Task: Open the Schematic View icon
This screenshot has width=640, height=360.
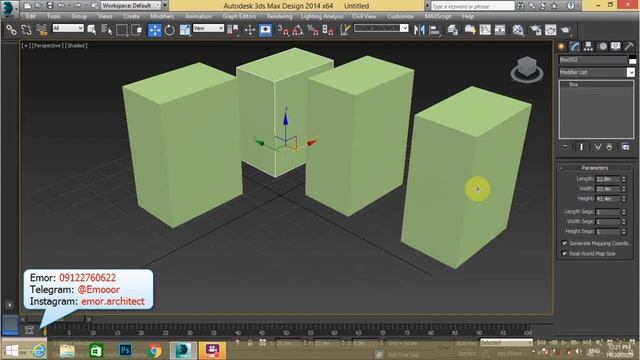Action: coord(500,30)
